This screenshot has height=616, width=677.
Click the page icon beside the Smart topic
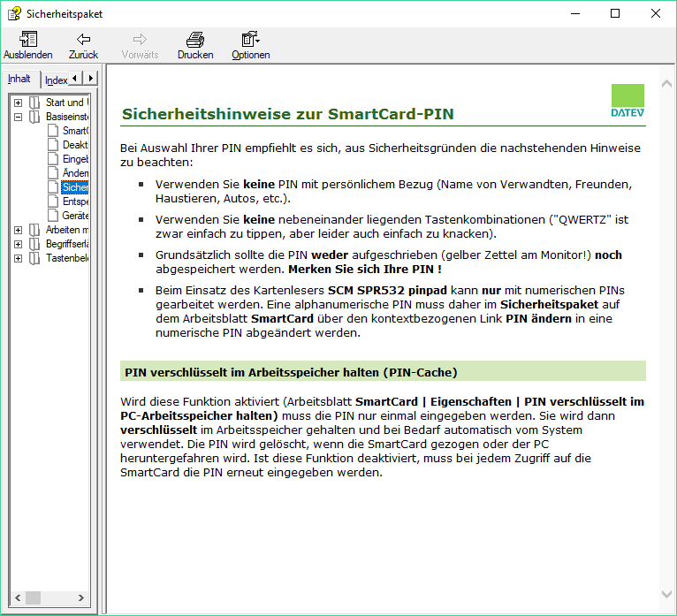tap(53, 131)
